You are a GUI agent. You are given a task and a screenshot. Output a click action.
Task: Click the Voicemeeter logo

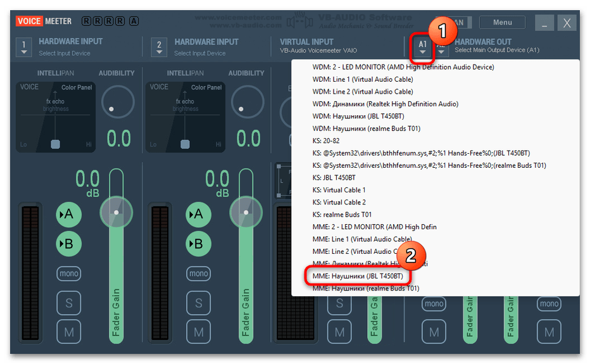[43, 21]
